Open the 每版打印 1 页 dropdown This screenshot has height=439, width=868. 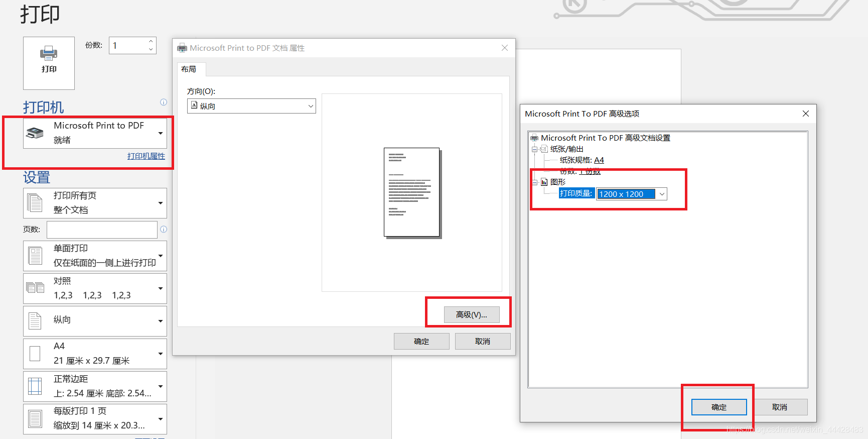(x=95, y=419)
